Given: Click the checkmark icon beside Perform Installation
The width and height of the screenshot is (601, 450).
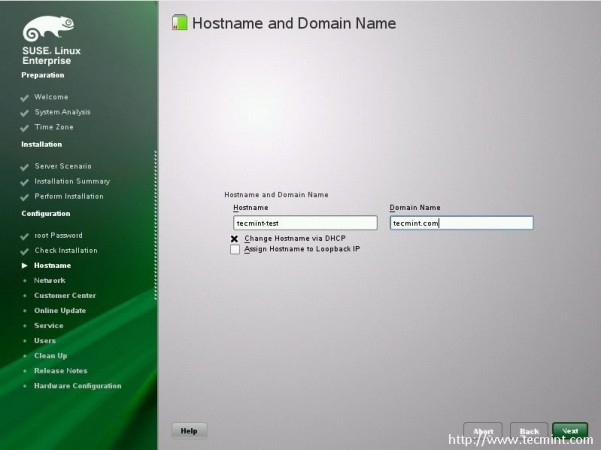Looking at the screenshot, I should click(x=25, y=197).
